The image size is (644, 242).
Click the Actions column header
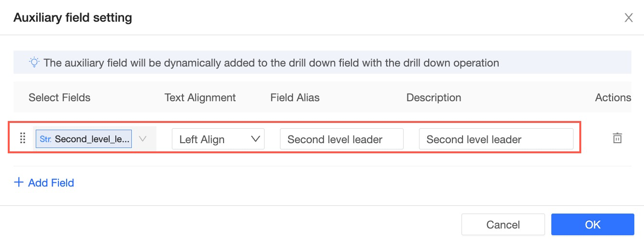coord(613,97)
